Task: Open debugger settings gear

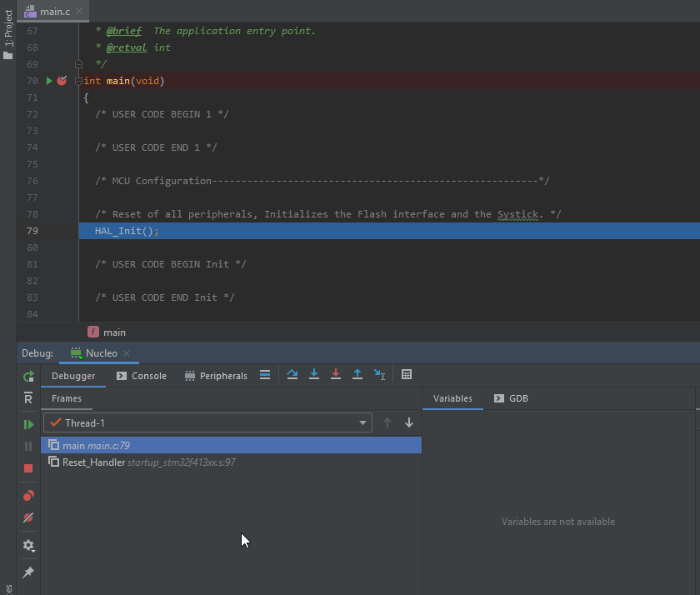Action: pyautogui.click(x=28, y=546)
